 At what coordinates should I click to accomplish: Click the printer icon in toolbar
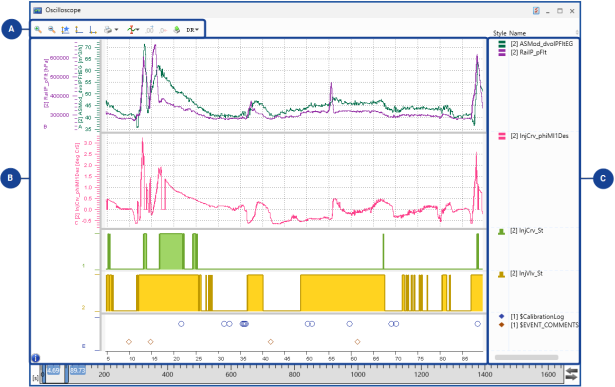(x=108, y=30)
